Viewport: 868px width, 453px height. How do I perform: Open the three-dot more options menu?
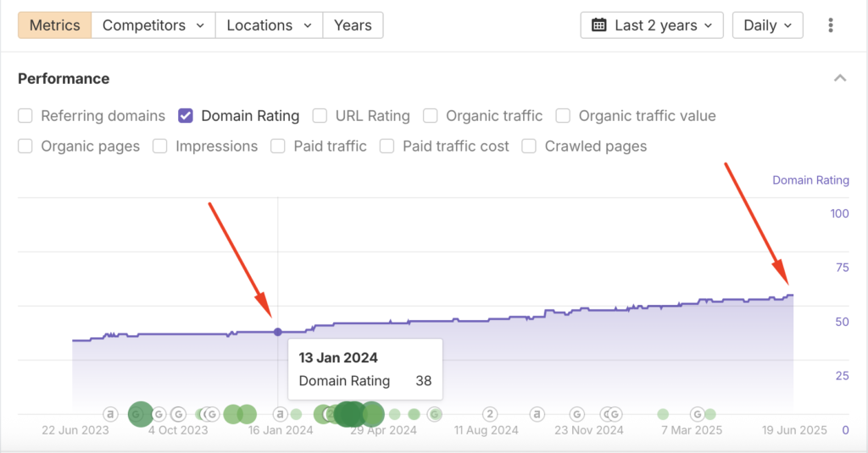click(831, 25)
